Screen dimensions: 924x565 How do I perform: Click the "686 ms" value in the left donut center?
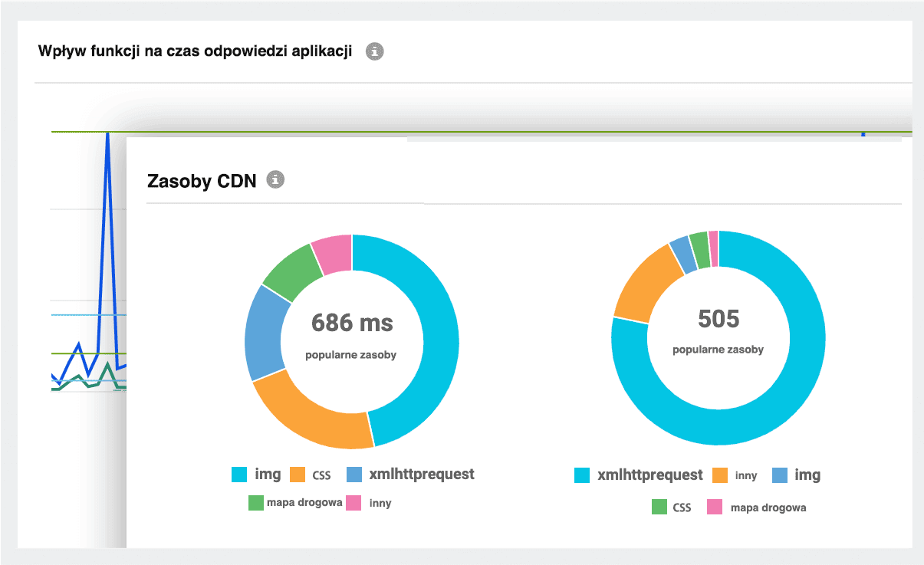[x=351, y=324]
